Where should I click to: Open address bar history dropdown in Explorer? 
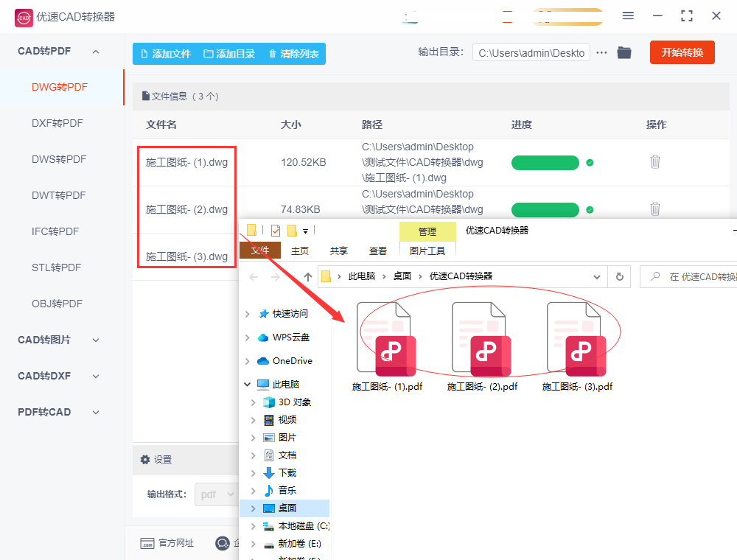pyautogui.click(x=596, y=277)
